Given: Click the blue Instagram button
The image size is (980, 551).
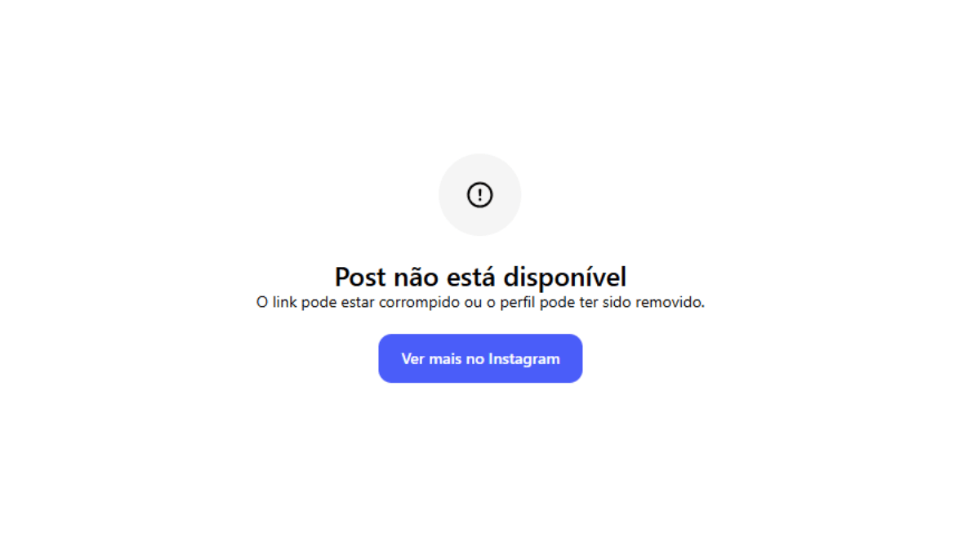Looking at the screenshot, I should click(x=480, y=358).
